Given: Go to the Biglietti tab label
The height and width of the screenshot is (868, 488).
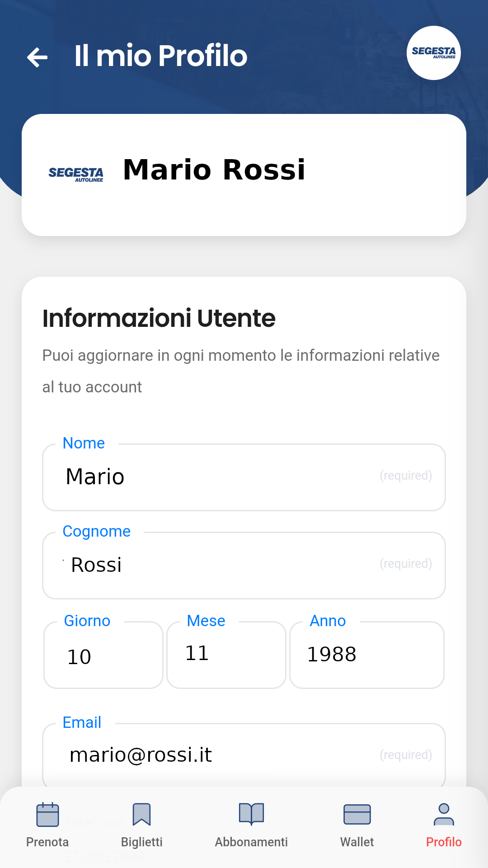Looking at the screenshot, I should tap(141, 842).
